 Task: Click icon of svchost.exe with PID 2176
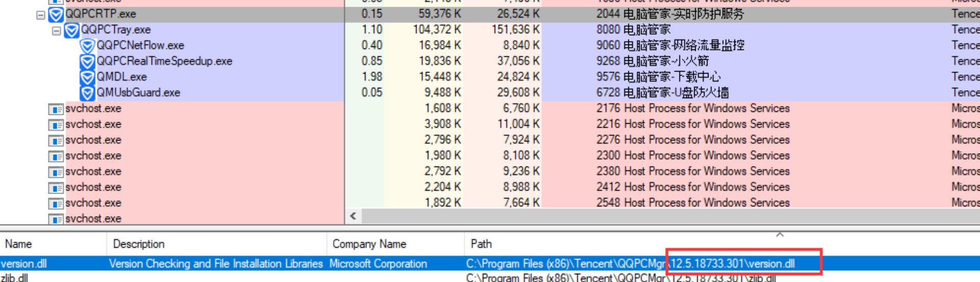coord(56,109)
